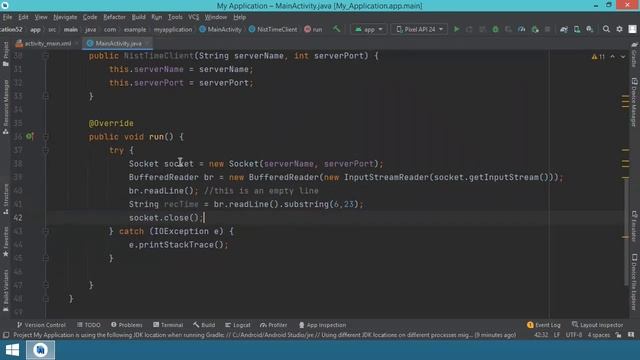The image size is (640, 360).
Task: Go to next highlighted error arrow
Action: coord(623,57)
